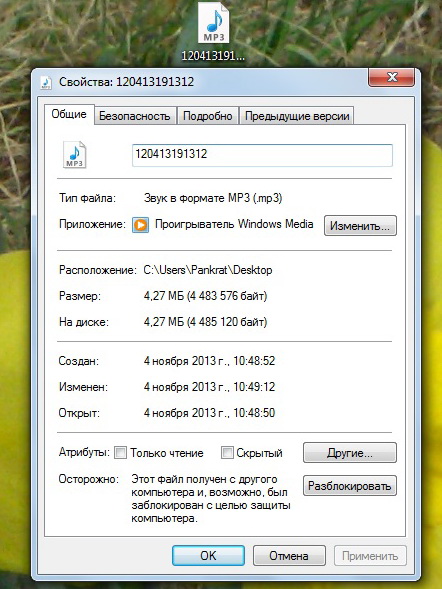The width and height of the screenshot is (442, 589).
Task: Toggle the Только чтение checkbox
Action: coord(120,452)
